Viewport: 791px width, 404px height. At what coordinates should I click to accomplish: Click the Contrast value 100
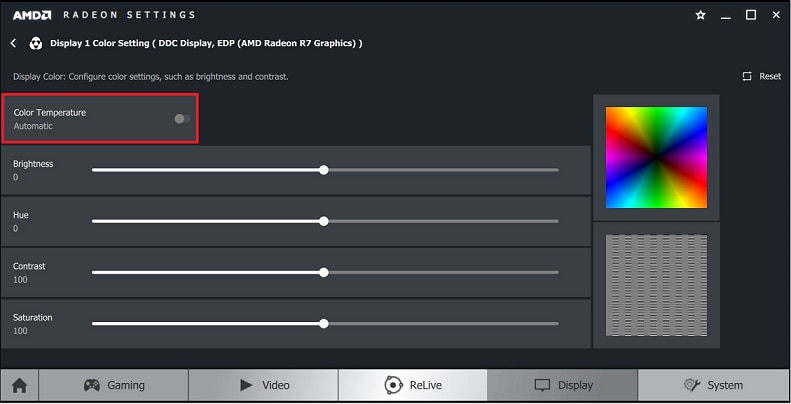tap(20, 280)
